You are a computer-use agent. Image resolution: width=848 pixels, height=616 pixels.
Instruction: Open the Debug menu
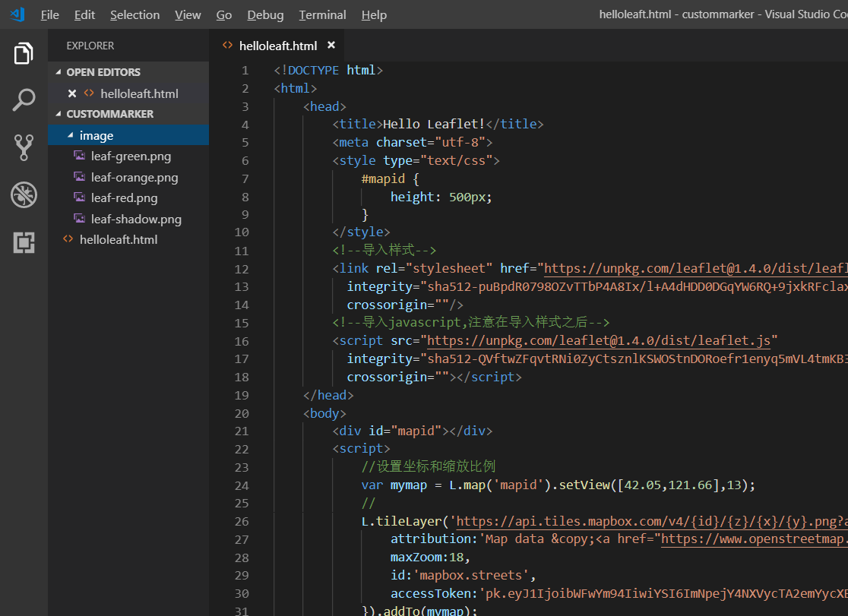[265, 14]
